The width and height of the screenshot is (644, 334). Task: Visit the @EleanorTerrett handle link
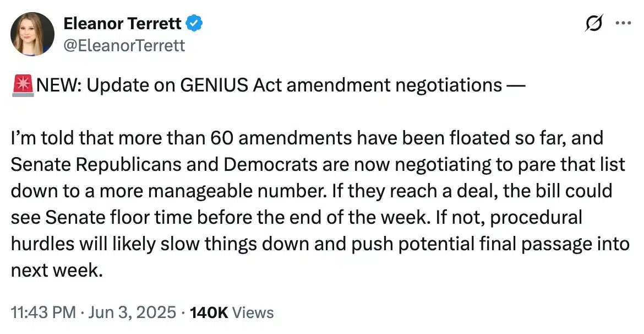pos(124,45)
